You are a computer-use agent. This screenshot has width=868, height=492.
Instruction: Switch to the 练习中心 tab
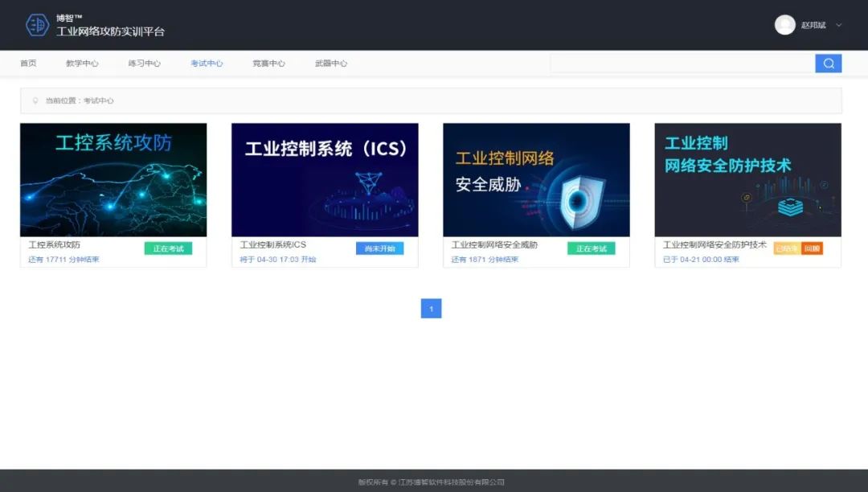point(144,64)
